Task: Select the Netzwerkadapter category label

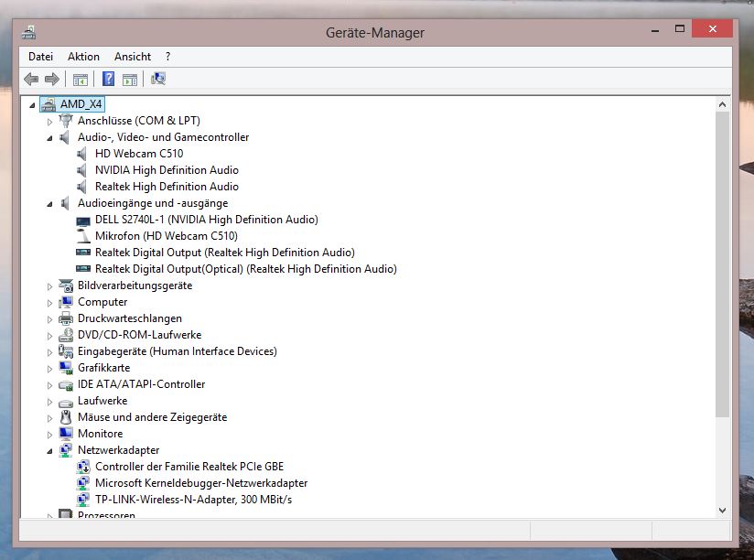Action: 119,450
